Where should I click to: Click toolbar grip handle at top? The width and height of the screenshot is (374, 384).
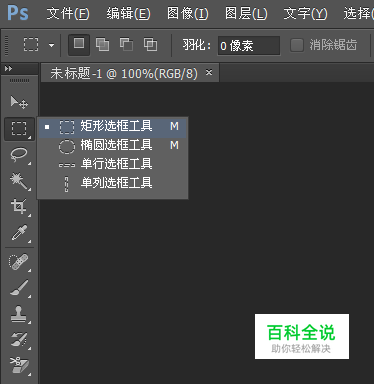click(19, 80)
